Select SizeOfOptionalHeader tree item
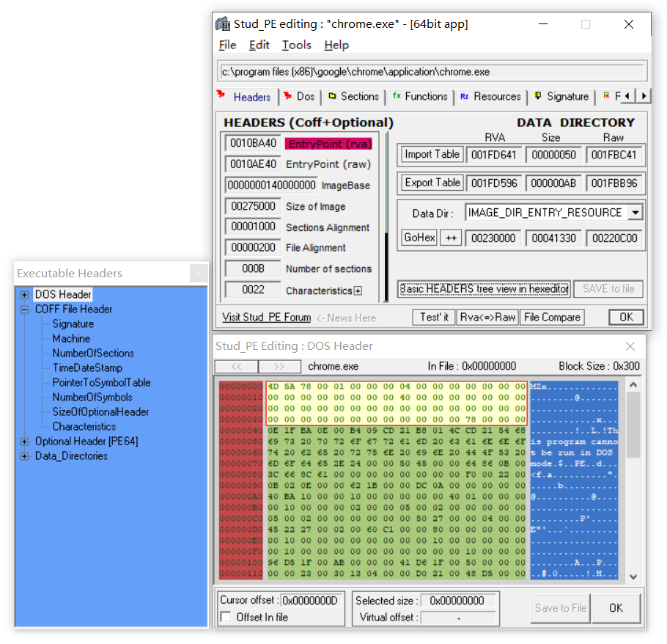This screenshot has height=644, width=667. [x=101, y=412]
